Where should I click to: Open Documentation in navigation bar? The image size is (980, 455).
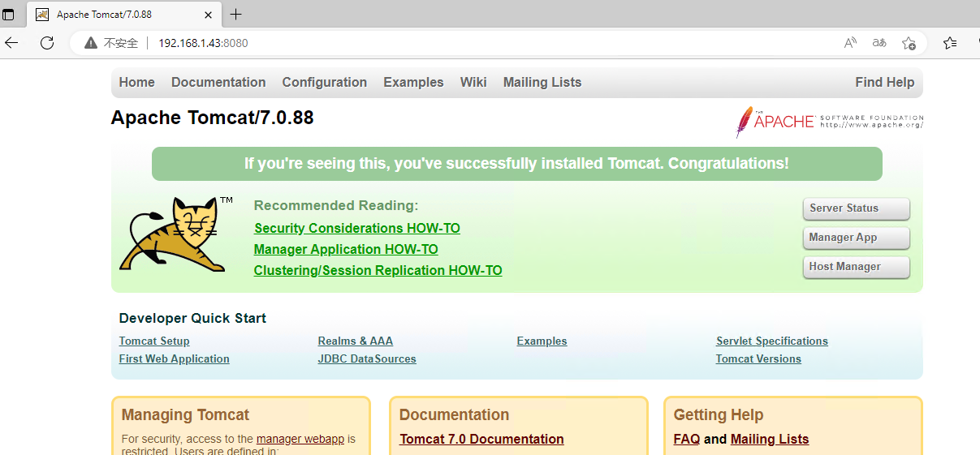point(218,82)
